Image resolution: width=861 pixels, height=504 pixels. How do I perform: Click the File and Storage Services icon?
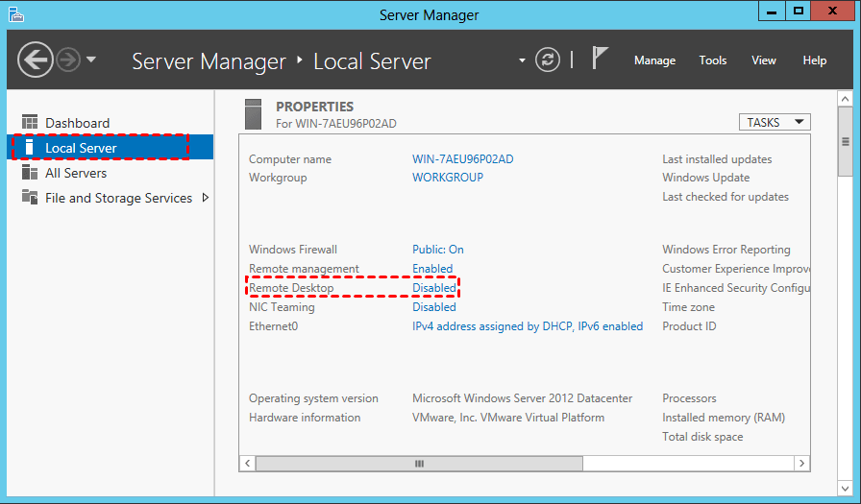(x=29, y=198)
